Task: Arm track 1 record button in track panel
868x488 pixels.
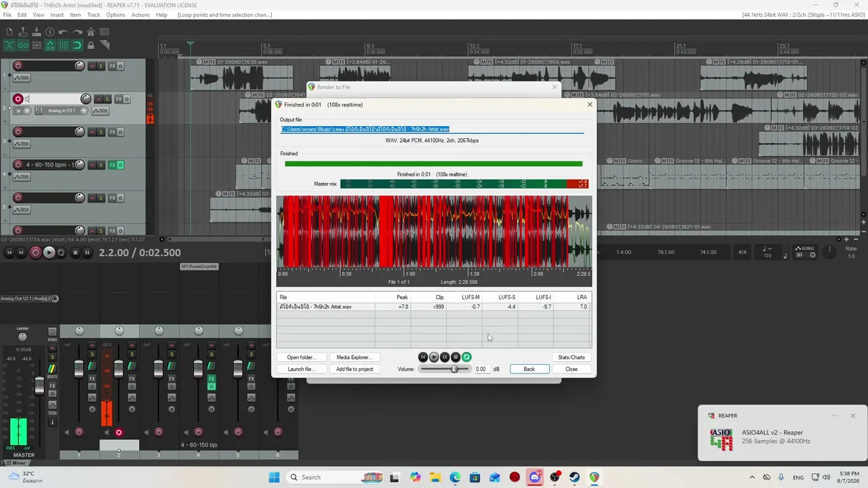Action: coord(18,66)
